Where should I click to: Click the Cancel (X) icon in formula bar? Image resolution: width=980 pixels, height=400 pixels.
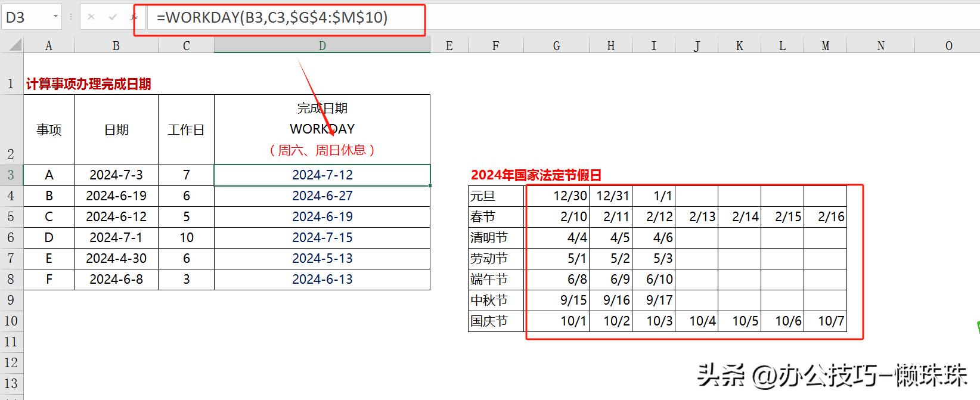point(91,17)
